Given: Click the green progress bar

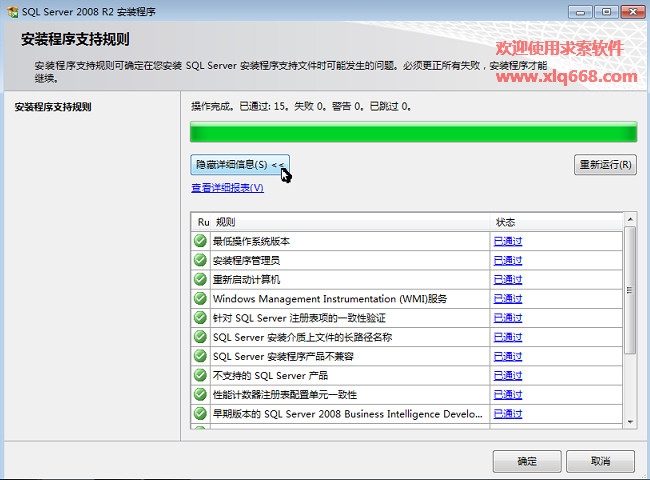Looking at the screenshot, I should point(413,132).
